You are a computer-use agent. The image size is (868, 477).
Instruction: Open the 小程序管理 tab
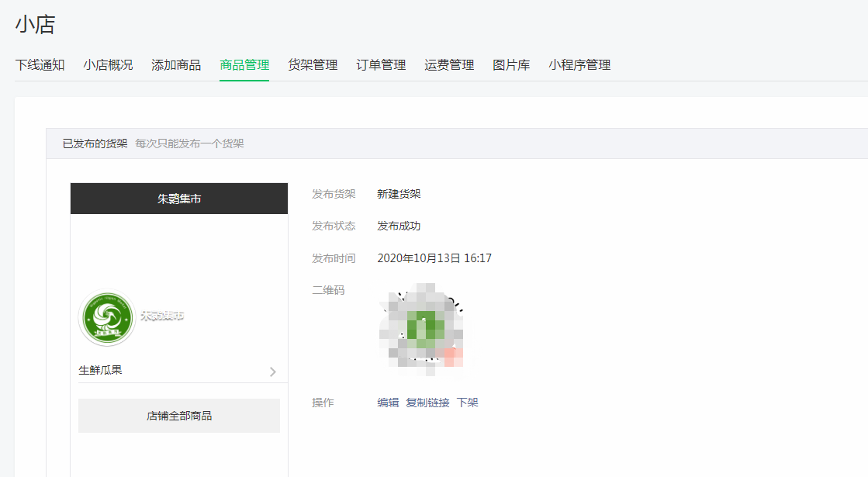click(x=579, y=65)
